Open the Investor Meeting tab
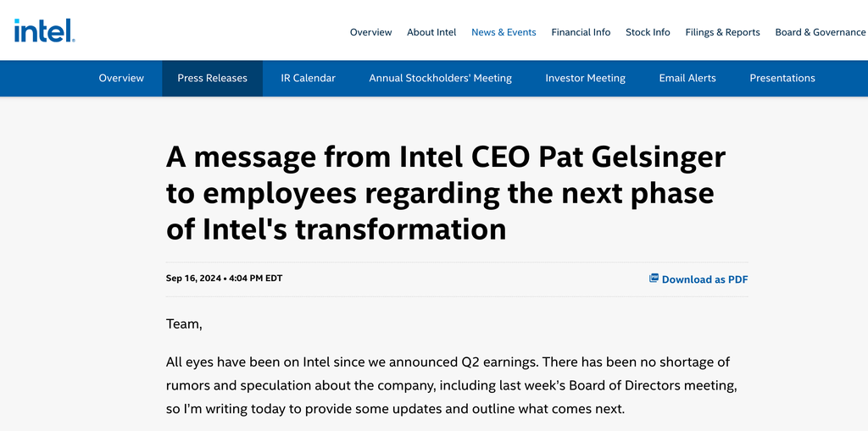868x431 pixels. click(x=585, y=78)
